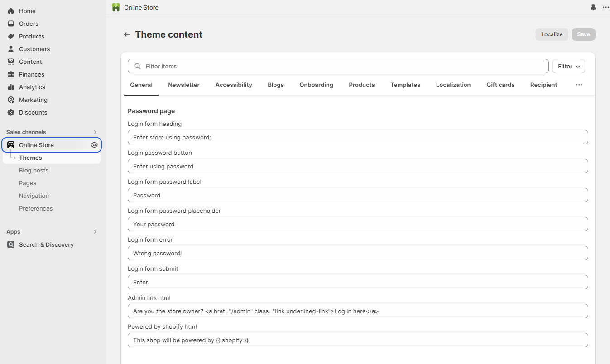Click the Finances bank icon
The image size is (610, 364).
click(x=11, y=74)
